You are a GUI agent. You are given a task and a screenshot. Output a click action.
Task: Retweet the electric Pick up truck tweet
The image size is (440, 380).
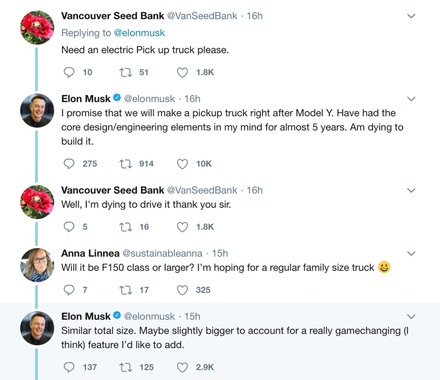(x=126, y=72)
